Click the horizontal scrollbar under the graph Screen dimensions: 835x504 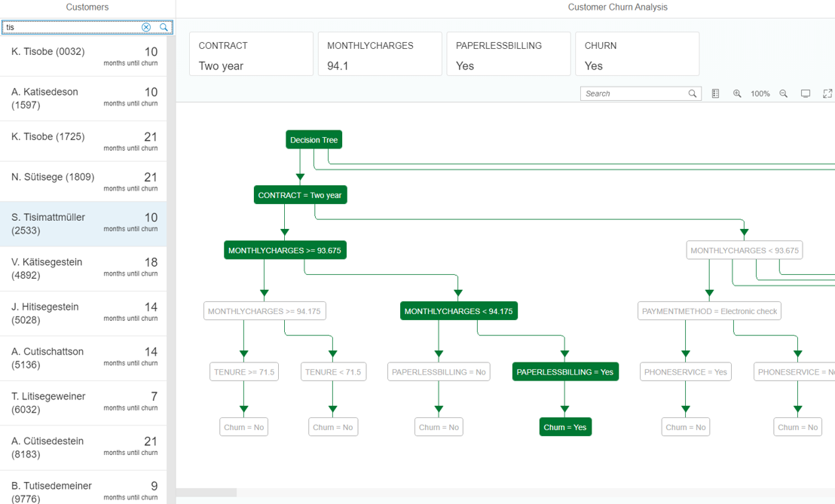pos(206,493)
